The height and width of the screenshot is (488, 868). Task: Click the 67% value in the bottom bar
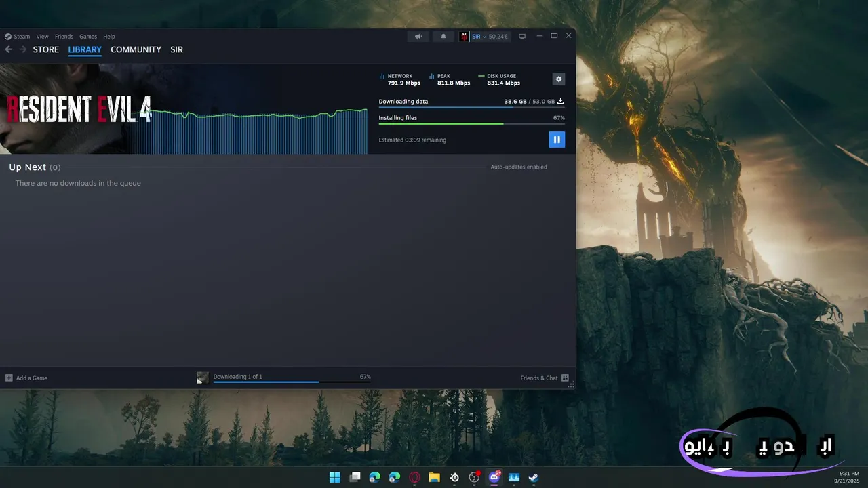(x=366, y=377)
